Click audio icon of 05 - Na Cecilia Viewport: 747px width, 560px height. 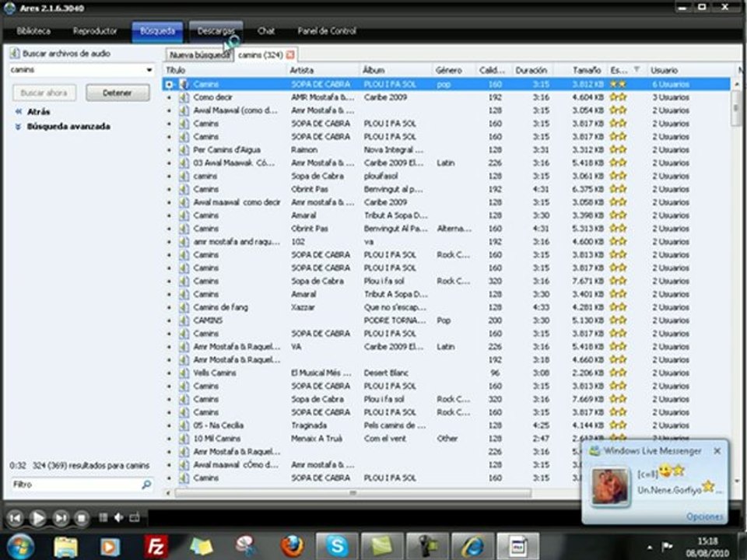tap(184, 425)
